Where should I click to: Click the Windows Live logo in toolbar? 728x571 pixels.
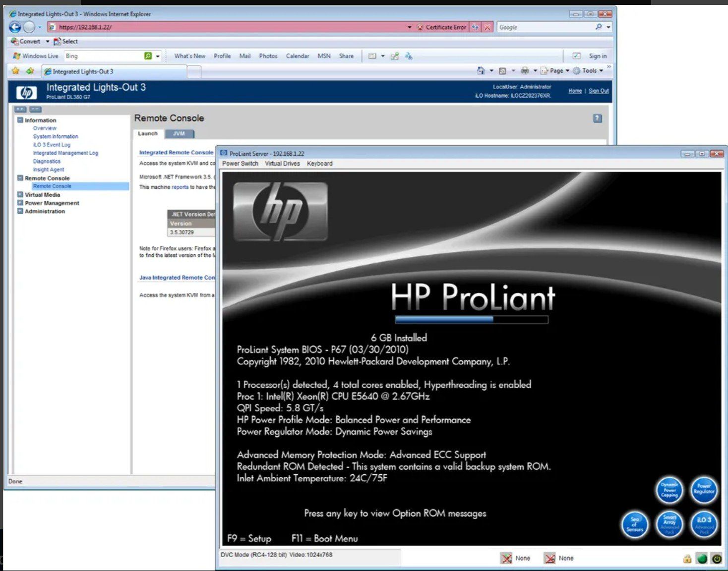pyautogui.click(x=17, y=56)
